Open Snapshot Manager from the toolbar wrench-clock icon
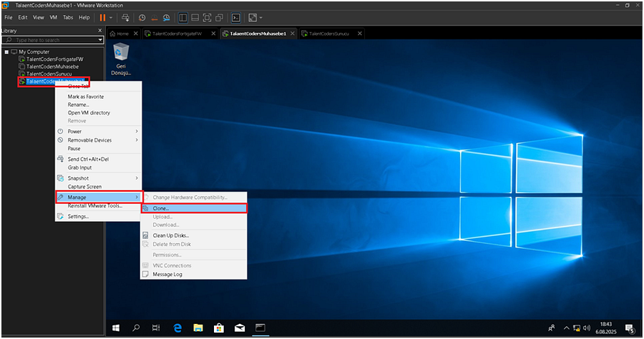 tap(166, 18)
